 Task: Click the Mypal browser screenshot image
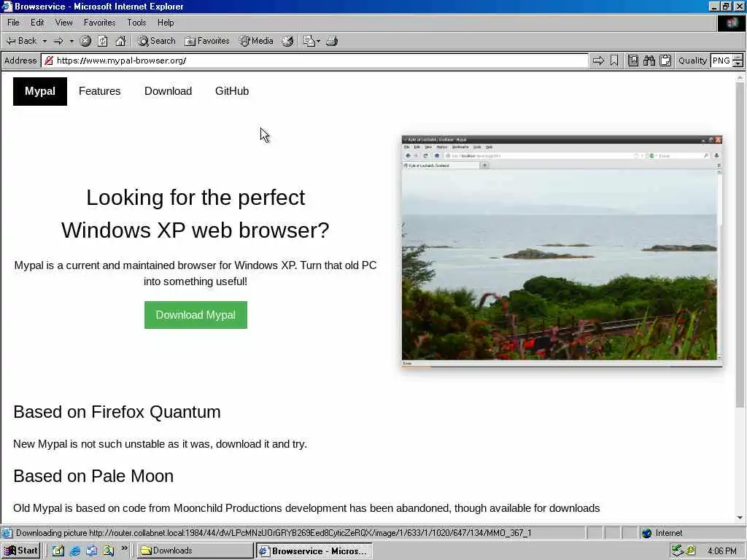pos(562,251)
